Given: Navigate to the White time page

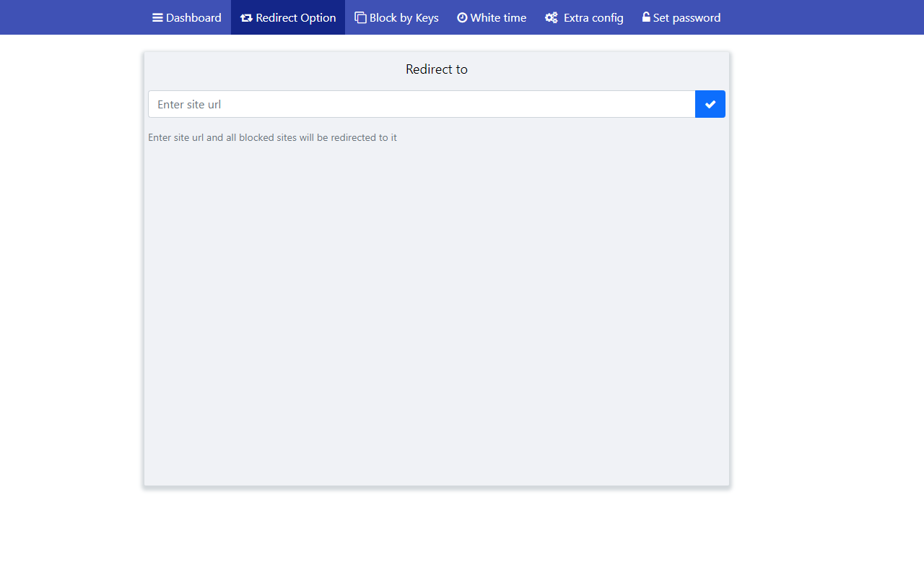Looking at the screenshot, I should (x=492, y=17).
